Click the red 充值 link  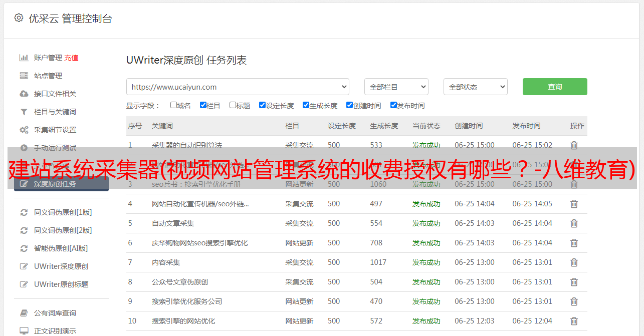coord(71,58)
